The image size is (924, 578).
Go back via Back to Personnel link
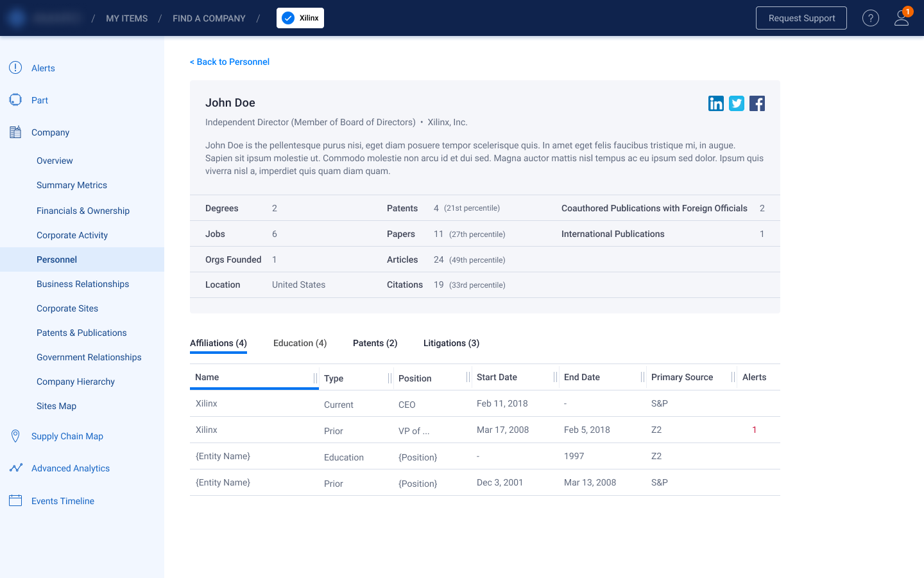click(x=230, y=62)
